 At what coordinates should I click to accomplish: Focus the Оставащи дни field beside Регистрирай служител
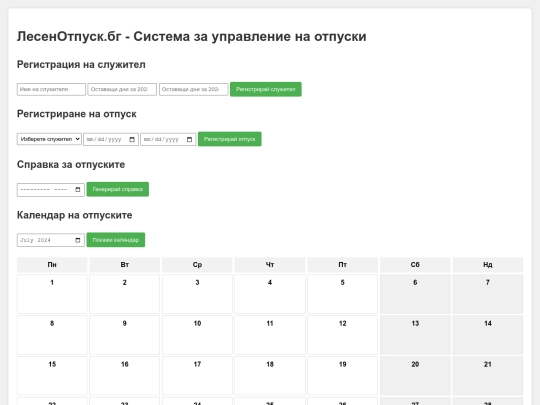194,89
